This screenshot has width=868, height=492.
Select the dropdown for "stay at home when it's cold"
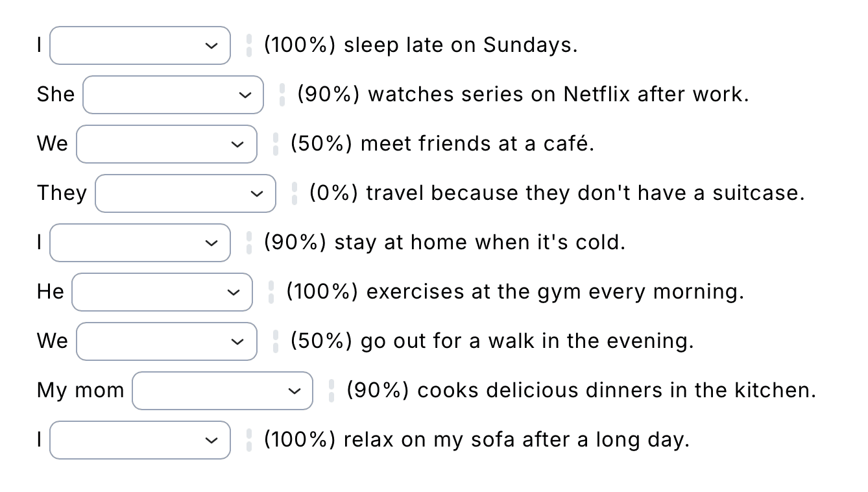pos(140,243)
